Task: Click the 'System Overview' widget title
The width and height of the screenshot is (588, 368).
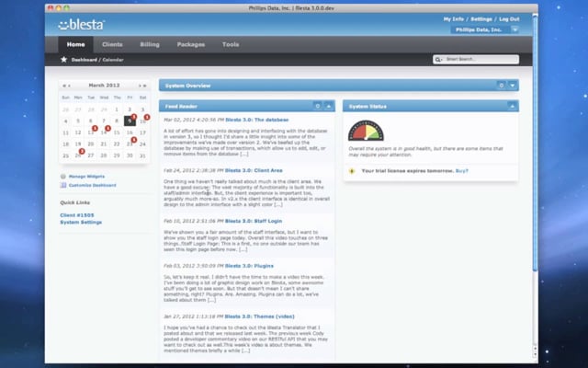Action: (187, 86)
